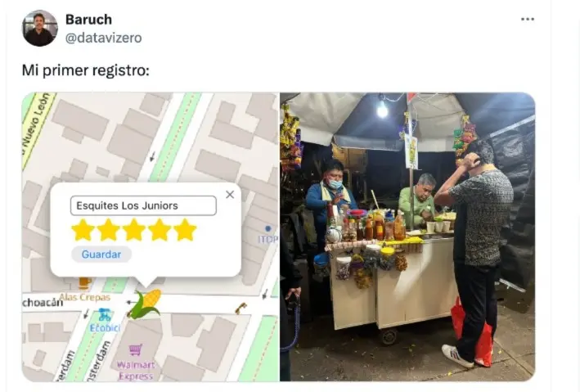Select the fifth rating star
The image size is (580, 392).
click(185, 230)
